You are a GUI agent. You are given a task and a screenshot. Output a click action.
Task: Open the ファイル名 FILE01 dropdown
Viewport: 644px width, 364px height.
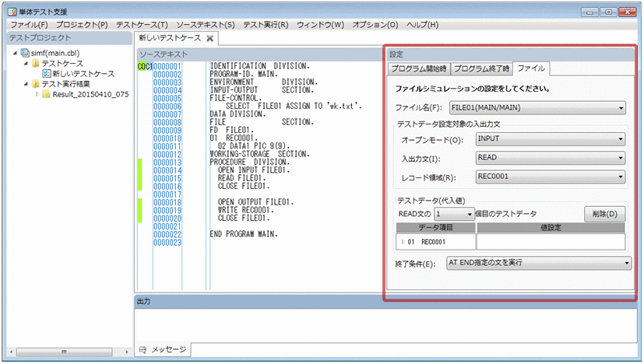click(x=621, y=108)
